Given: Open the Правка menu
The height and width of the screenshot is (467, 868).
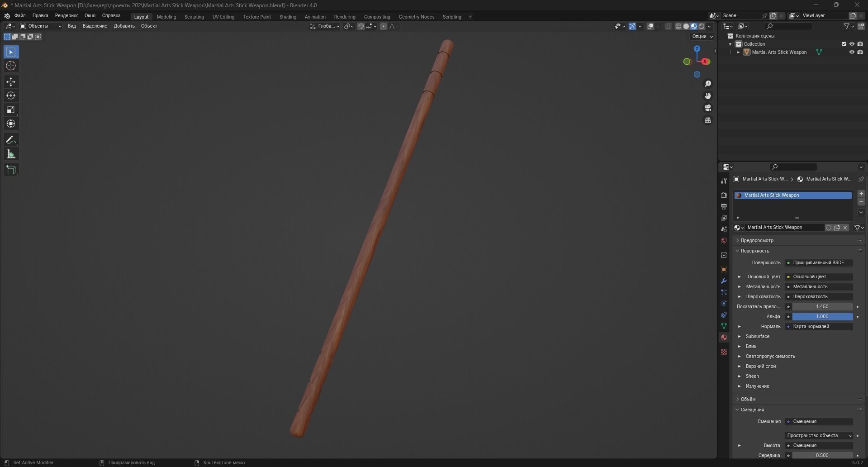Looking at the screenshot, I should coord(40,15).
